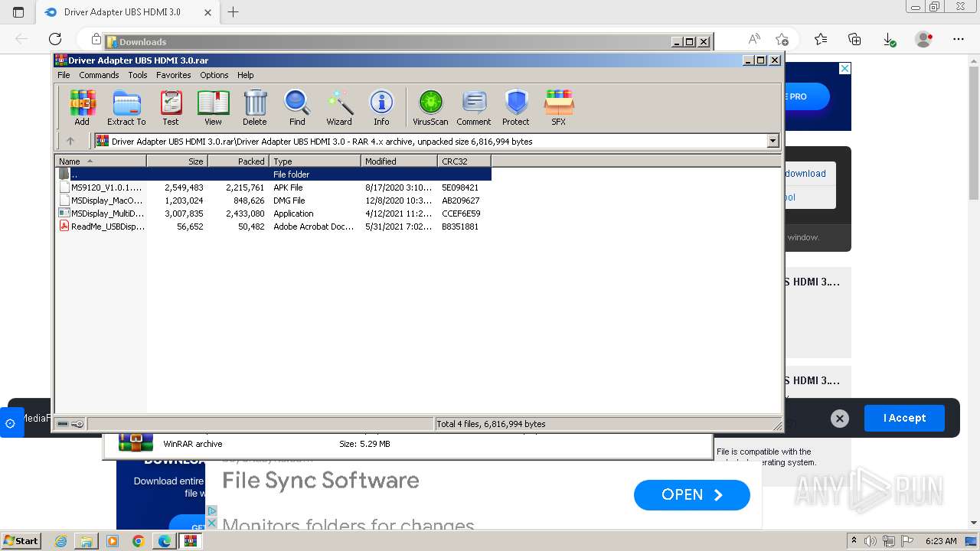Select the MS9120_V1.0.1 APK file

[273, 187]
